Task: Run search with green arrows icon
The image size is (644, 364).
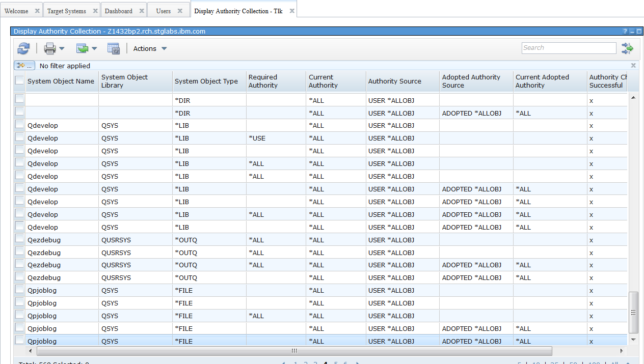Action: coord(627,48)
